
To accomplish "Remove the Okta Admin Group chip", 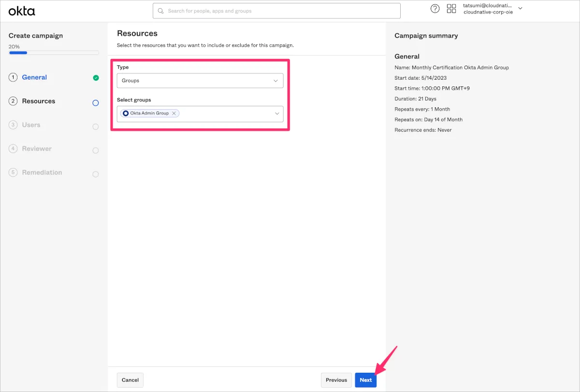I will coord(174,113).
